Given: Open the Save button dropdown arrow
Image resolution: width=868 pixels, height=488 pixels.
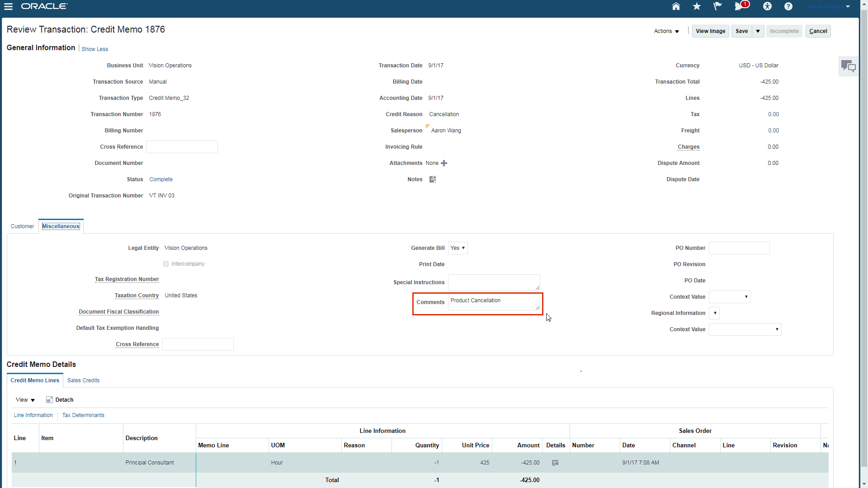Looking at the screenshot, I should (x=758, y=31).
